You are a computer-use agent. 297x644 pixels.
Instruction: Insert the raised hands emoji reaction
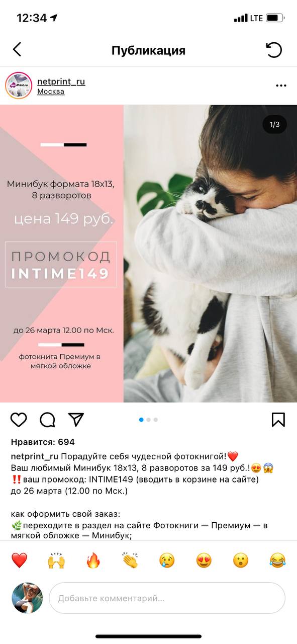[x=56, y=560]
